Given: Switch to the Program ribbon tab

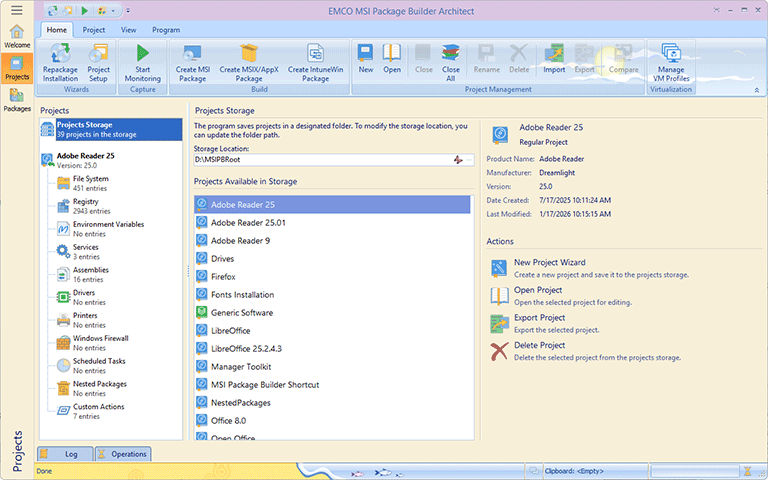Looking at the screenshot, I should coord(166,30).
